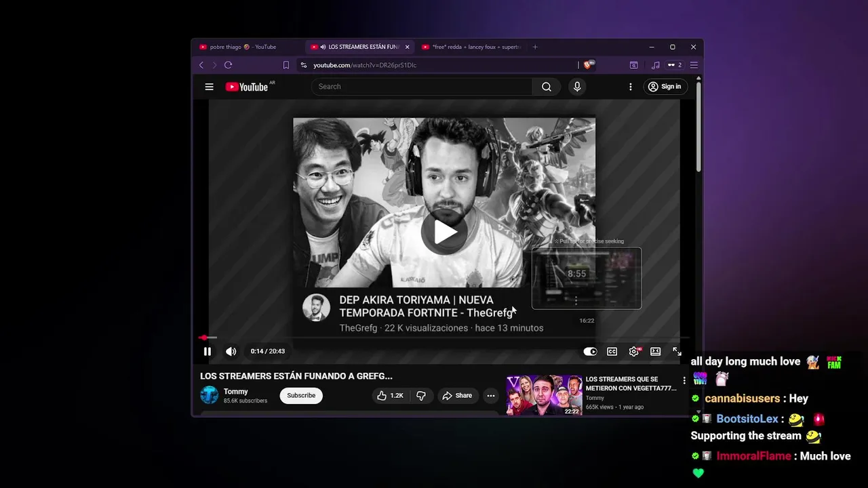Go back in browser history
The image size is (868, 488).
click(x=201, y=65)
